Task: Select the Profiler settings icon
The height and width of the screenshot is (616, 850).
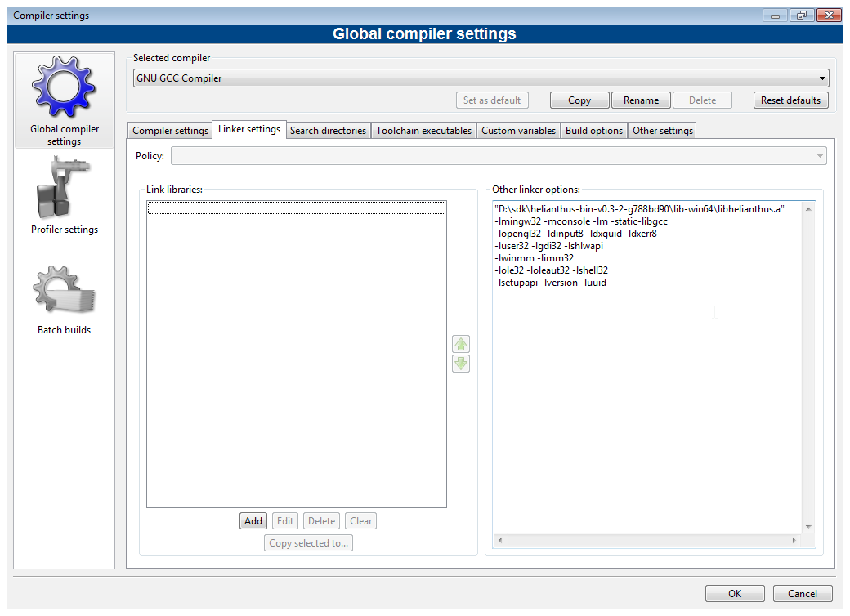Action: click(64, 190)
